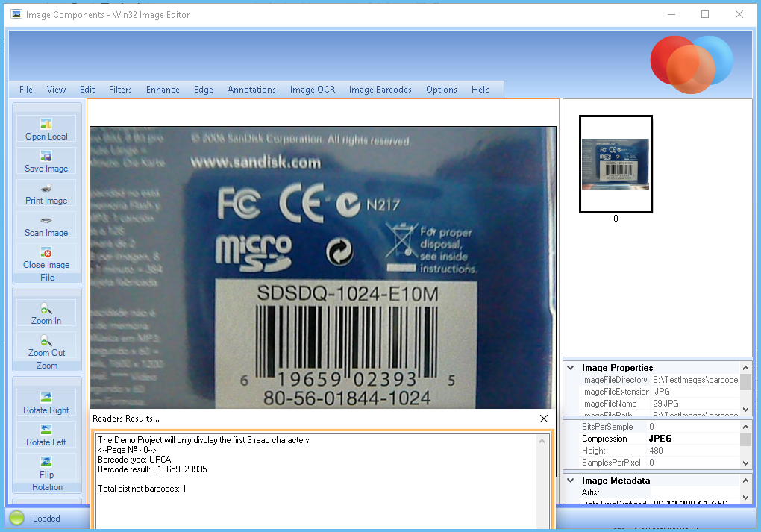Image resolution: width=761 pixels, height=532 pixels.
Task: Open the Annotations menu
Action: (x=251, y=90)
